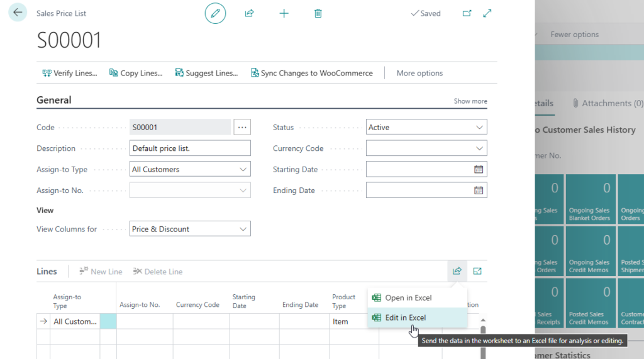Screen dimensions: 644x359
Task: Select the row arrow for first line
Action: click(43, 321)
